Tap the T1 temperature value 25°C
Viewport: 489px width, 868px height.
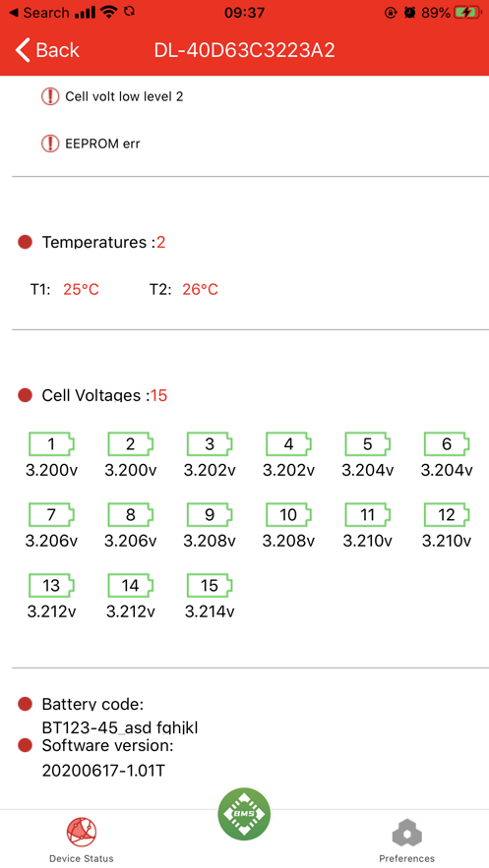(81, 289)
